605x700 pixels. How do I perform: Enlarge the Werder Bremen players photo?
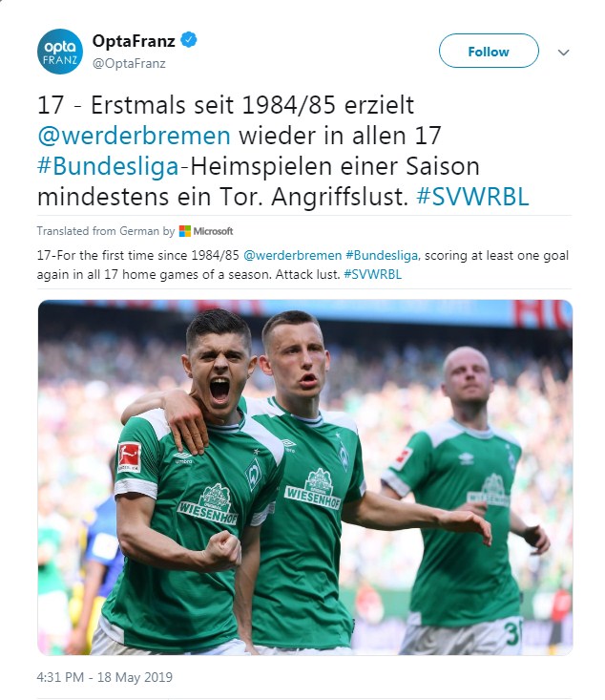[x=305, y=477]
